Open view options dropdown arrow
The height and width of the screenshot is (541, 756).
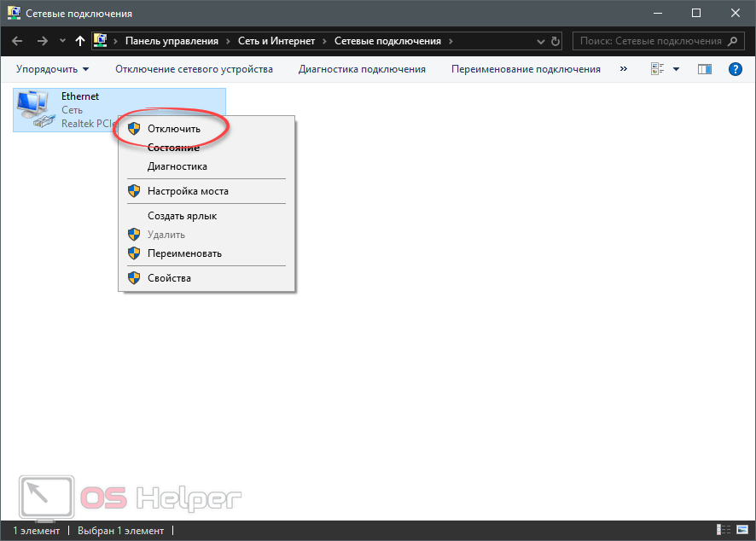tap(676, 69)
